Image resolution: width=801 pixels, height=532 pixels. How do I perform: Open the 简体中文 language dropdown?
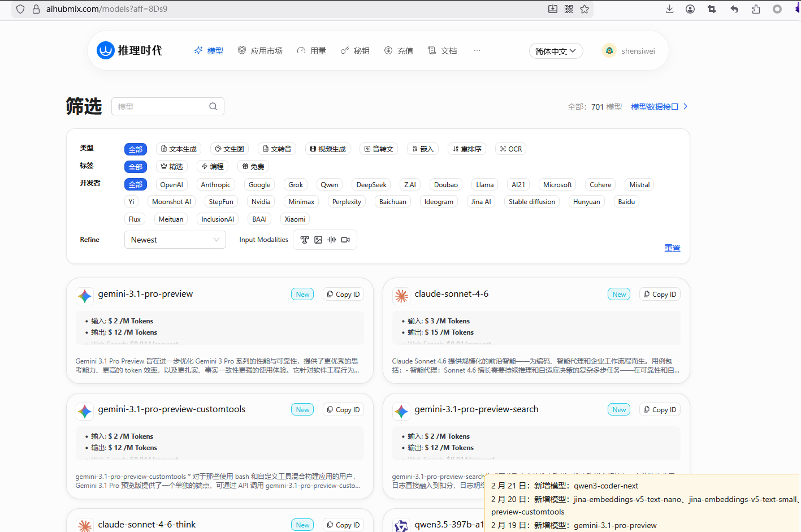pos(556,51)
